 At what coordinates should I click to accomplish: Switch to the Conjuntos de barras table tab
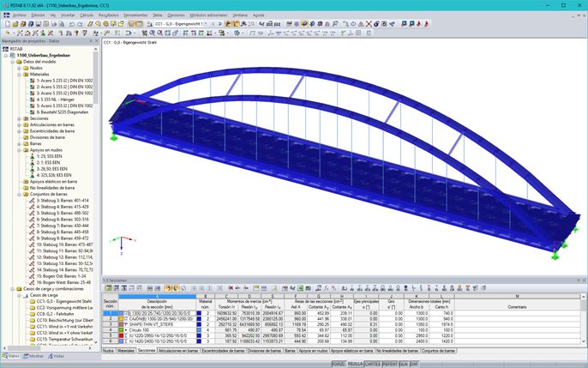(x=438, y=351)
